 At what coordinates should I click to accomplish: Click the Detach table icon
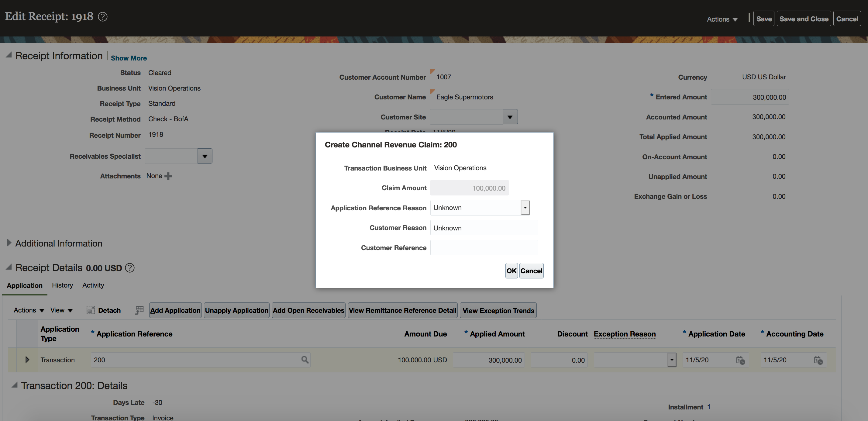point(90,310)
